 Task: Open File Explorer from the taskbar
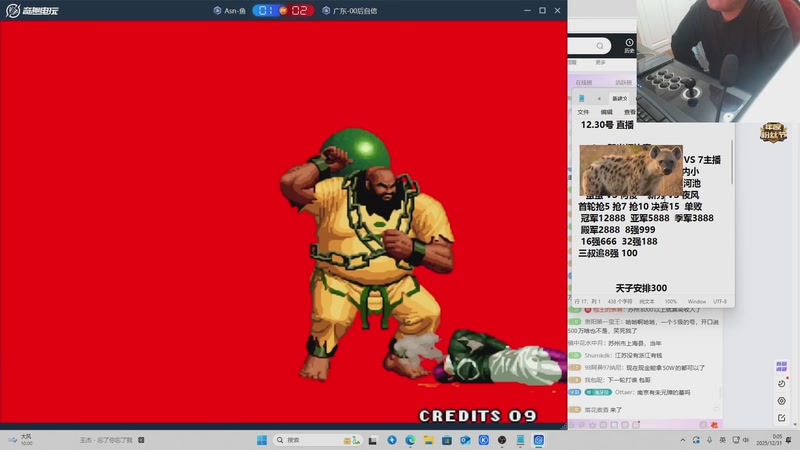pyautogui.click(x=428, y=440)
